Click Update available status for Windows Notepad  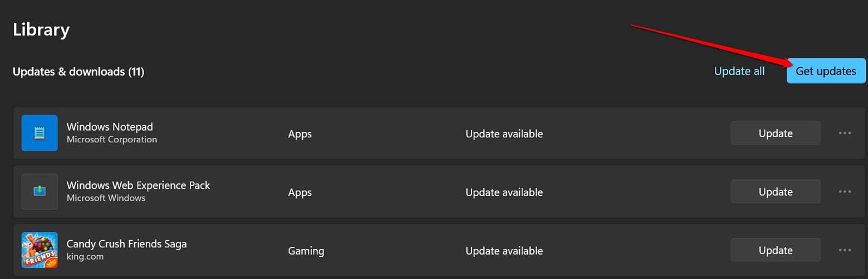[x=504, y=134]
